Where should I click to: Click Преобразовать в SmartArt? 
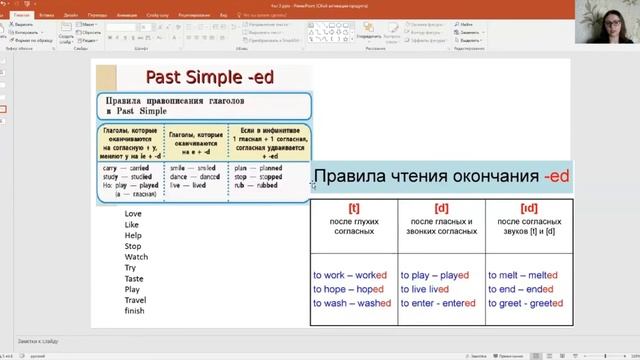click(x=271, y=40)
